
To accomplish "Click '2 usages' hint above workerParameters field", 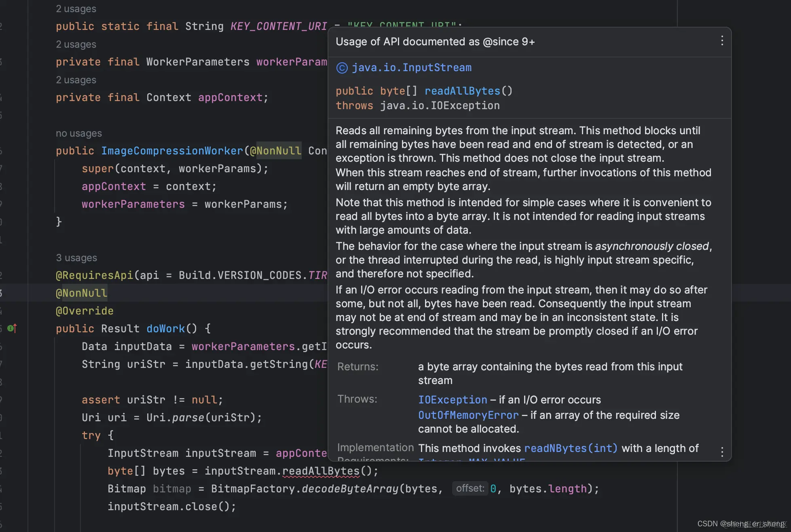I will click(x=76, y=44).
